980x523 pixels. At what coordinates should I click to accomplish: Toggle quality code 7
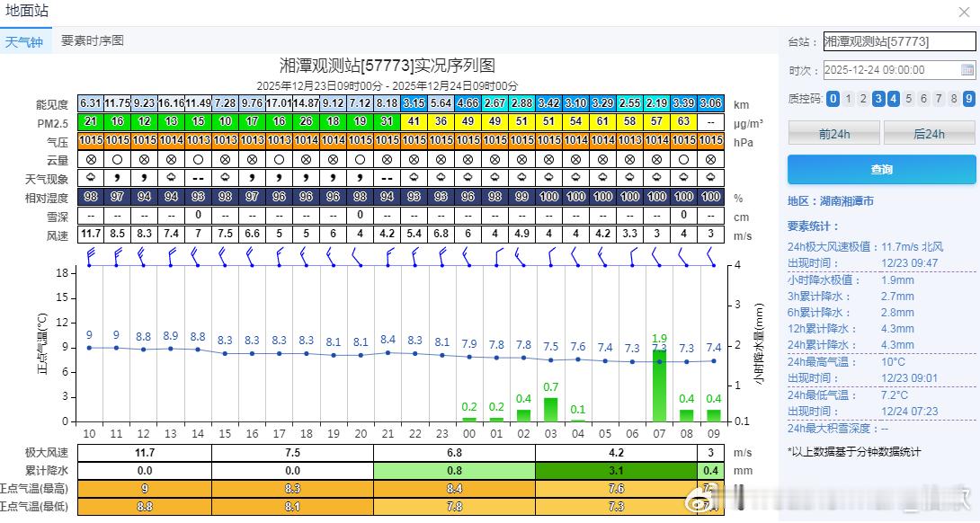coord(939,98)
